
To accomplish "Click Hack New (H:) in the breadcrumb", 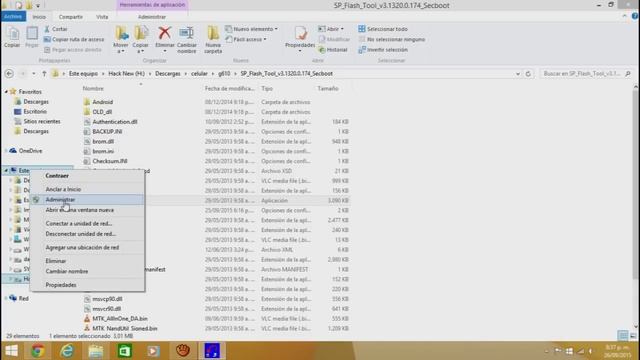I will click(x=127, y=74).
